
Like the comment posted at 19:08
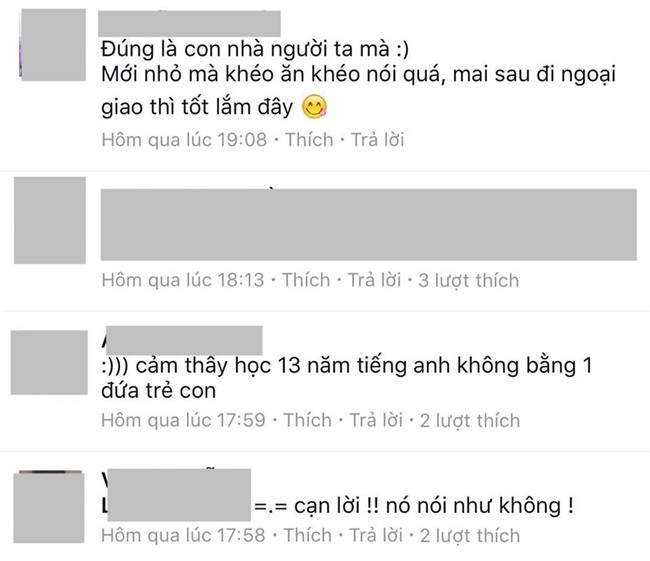tap(309, 140)
